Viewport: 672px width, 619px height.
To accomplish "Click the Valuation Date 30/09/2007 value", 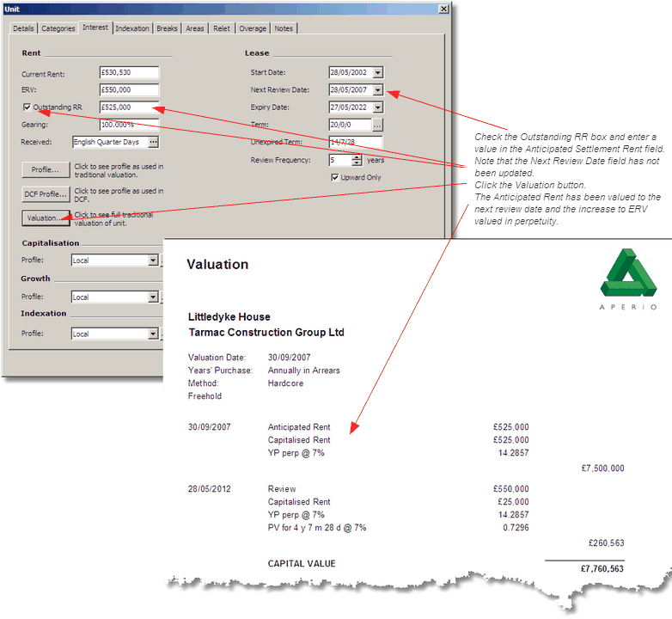I will click(x=290, y=357).
